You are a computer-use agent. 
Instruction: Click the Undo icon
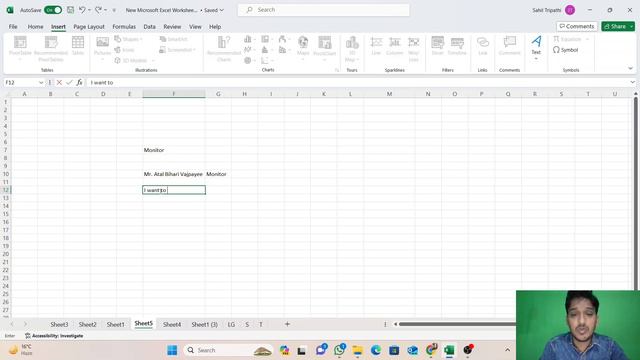pos(82,10)
